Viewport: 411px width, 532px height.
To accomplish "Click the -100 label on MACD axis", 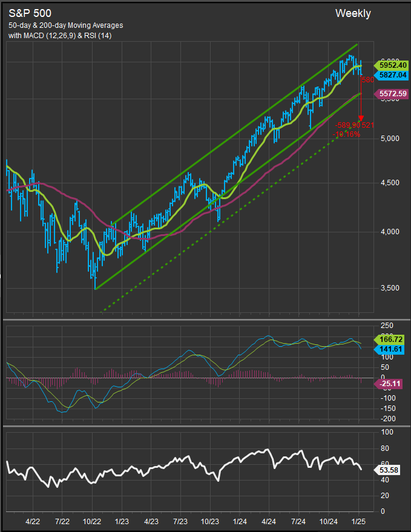I will (x=387, y=398).
